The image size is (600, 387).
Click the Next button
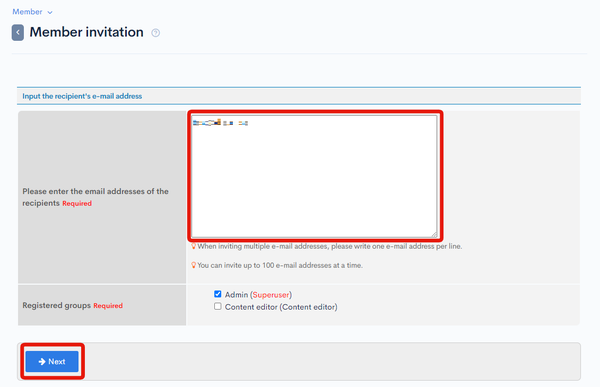[52, 361]
